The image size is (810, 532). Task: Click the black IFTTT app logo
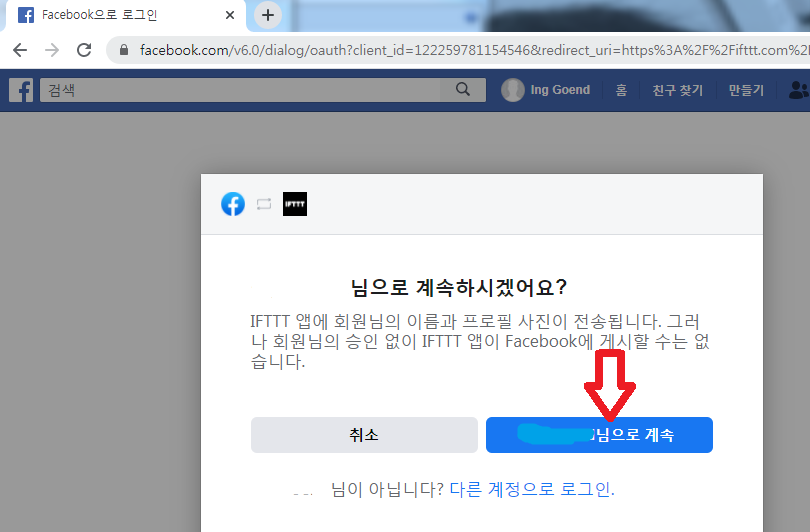(295, 204)
